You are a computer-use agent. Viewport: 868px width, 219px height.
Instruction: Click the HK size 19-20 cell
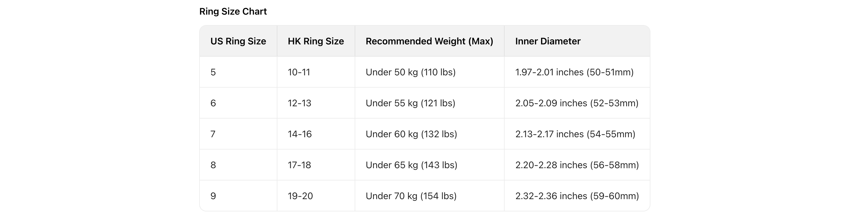coord(300,196)
